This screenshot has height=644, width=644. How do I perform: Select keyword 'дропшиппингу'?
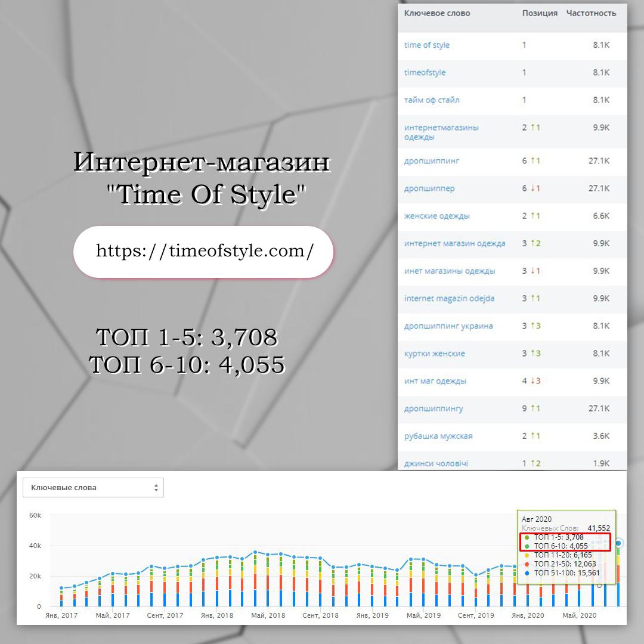[434, 408]
